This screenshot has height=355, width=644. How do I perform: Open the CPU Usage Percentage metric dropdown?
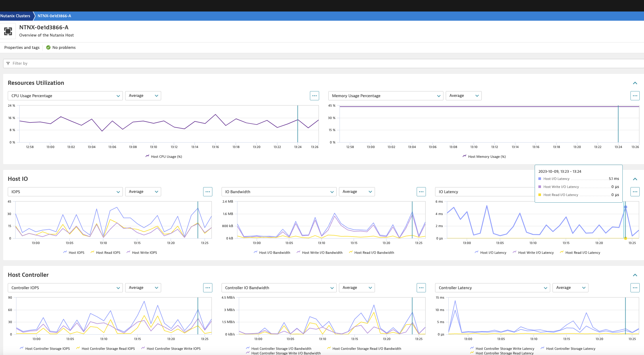tap(65, 96)
